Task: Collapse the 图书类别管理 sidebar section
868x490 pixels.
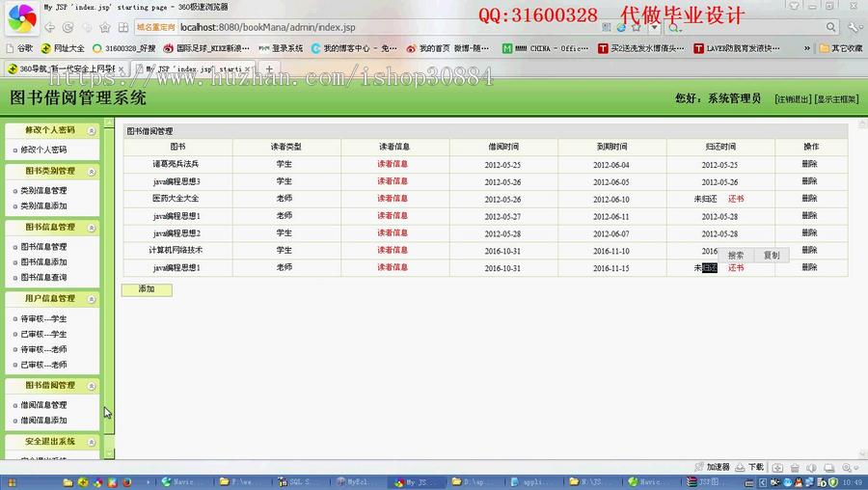Action: (92, 172)
